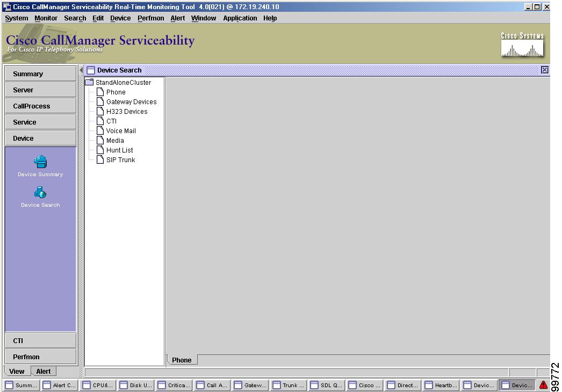Click the Gateway Devices document icon
Viewport: 562px width, 392px height.
coord(100,102)
